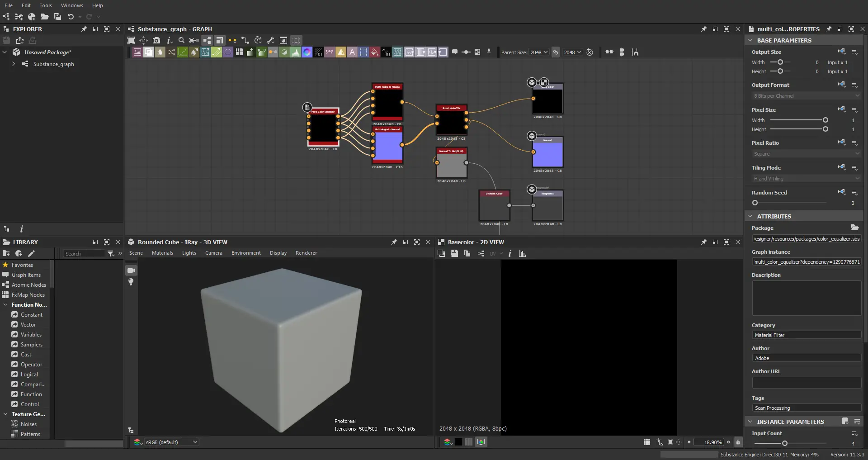868x460 pixels.
Task: Adjust the Input Count slider
Action: 784,443
